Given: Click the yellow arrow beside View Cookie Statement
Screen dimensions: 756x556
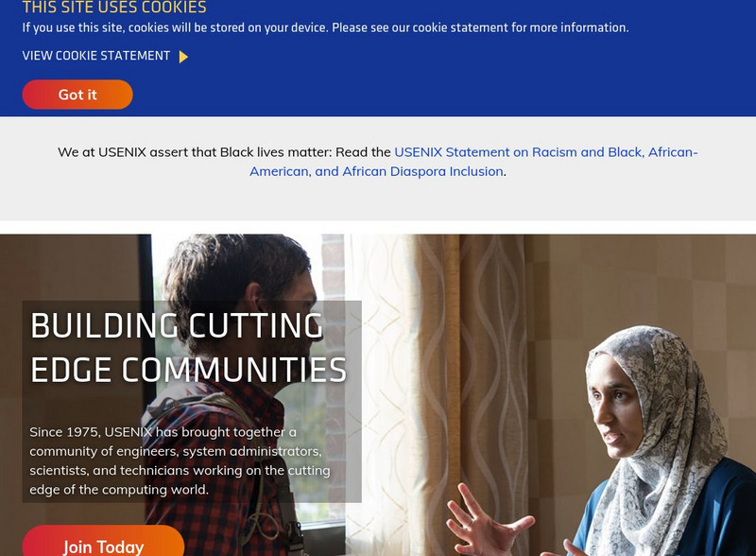Looking at the screenshot, I should 183,57.
